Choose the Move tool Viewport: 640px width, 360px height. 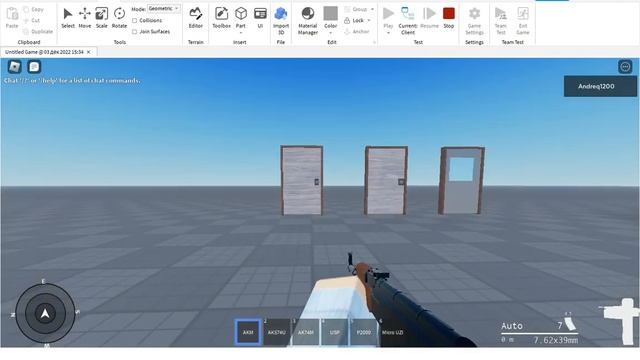tap(85, 18)
